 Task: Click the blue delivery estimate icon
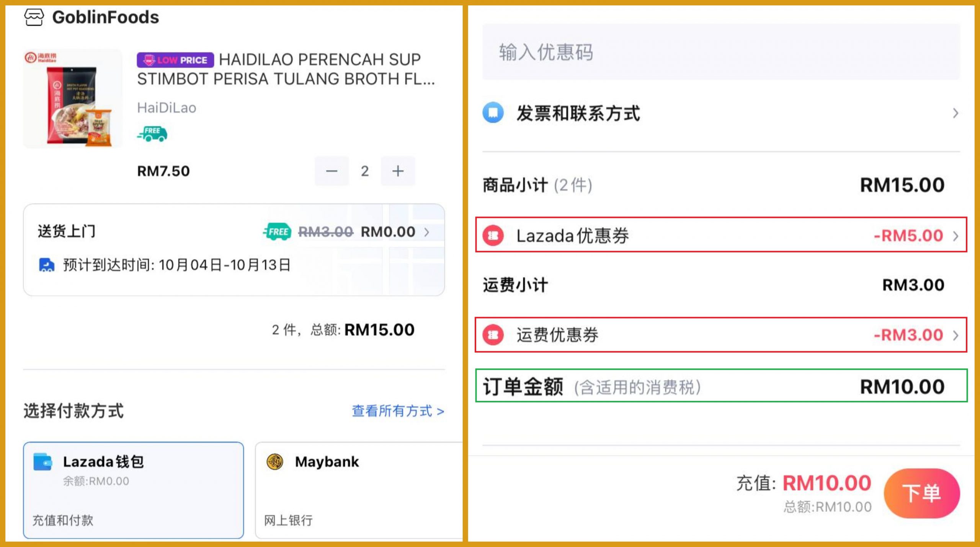(x=47, y=265)
